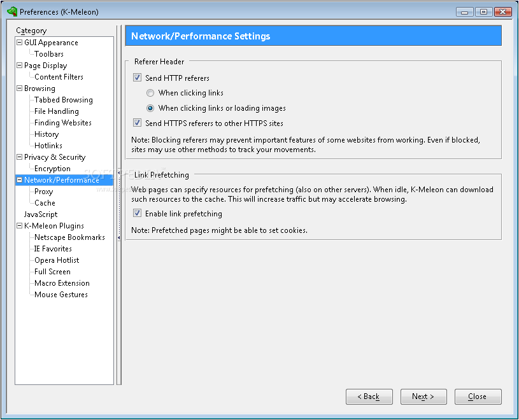Open the Proxy settings

click(x=44, y=192)
